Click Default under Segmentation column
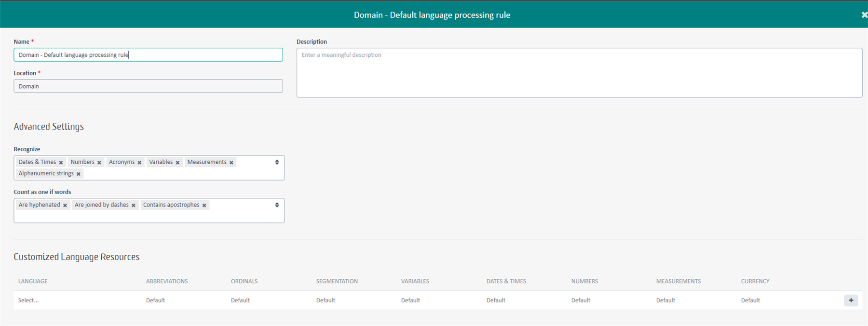The image size is (868, 326). 325,300
